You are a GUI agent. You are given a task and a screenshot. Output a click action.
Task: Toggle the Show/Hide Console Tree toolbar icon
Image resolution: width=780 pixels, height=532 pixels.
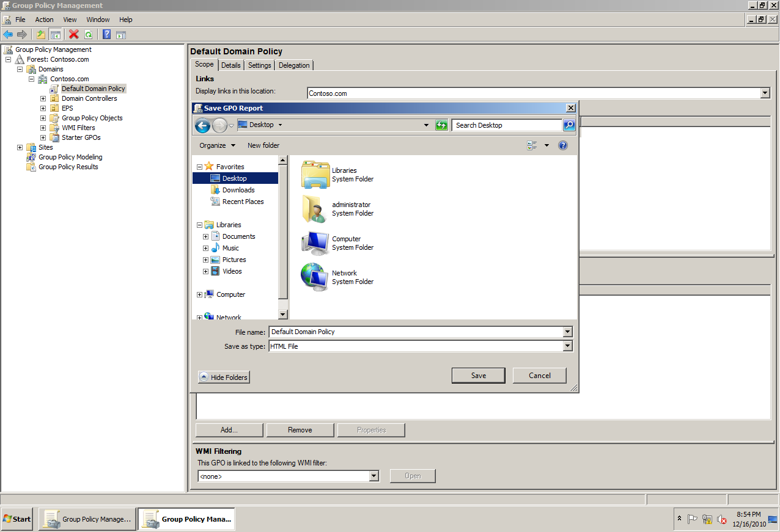[x=55, y=34]
